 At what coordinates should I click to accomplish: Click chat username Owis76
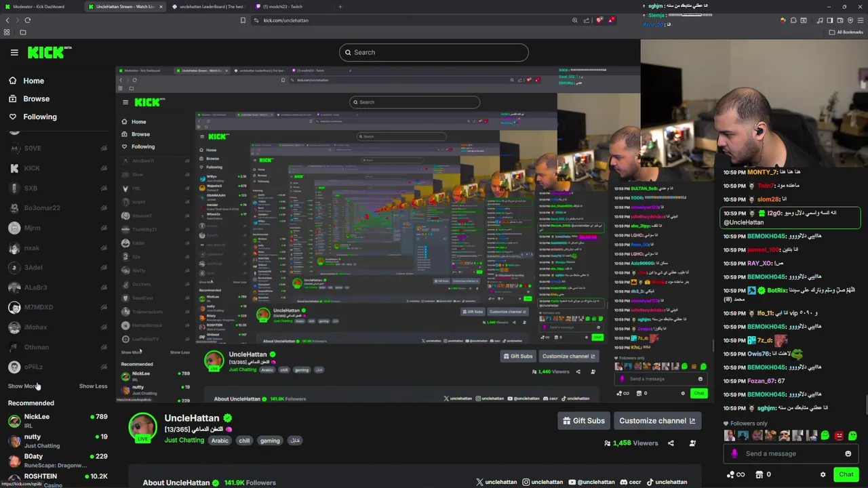(758, 354)
